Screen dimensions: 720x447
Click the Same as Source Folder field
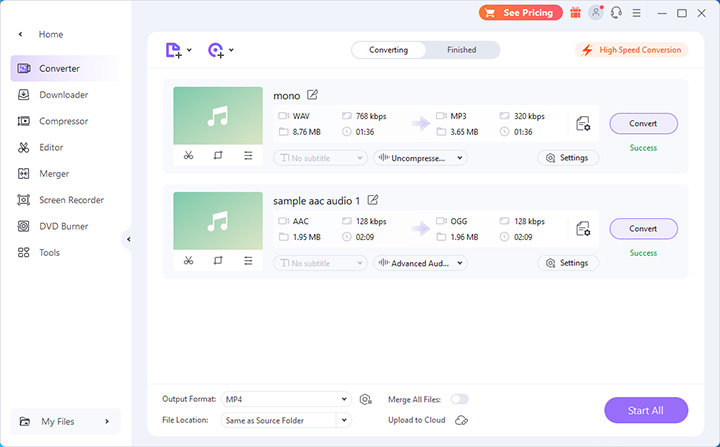coord(279,420)
